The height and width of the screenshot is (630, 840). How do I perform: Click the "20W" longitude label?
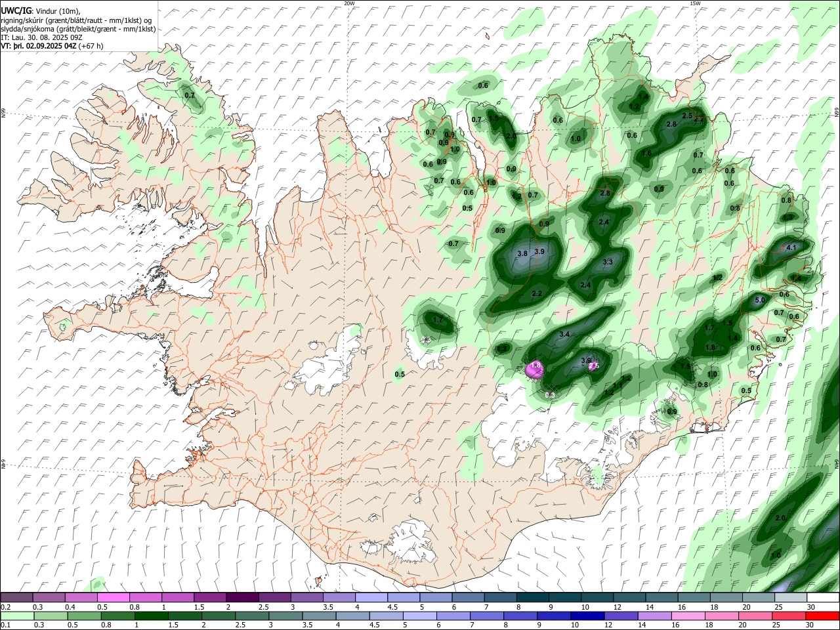coord(349,3)
